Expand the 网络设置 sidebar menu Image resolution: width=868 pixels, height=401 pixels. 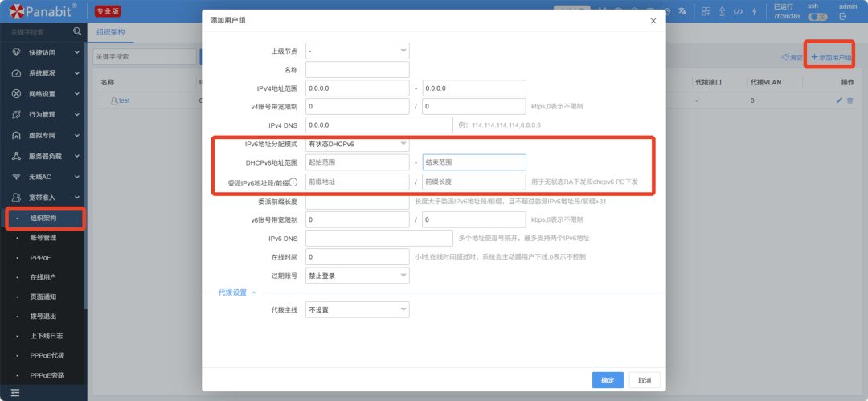77,93
